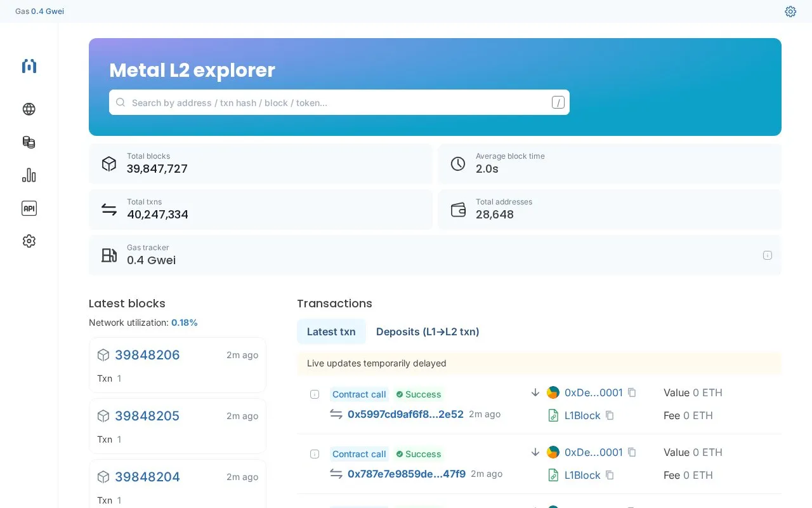Open transaction 0x787e7e9859de...47f9
The height and width of the screenshot is (508, 812).
click(407, 474)
